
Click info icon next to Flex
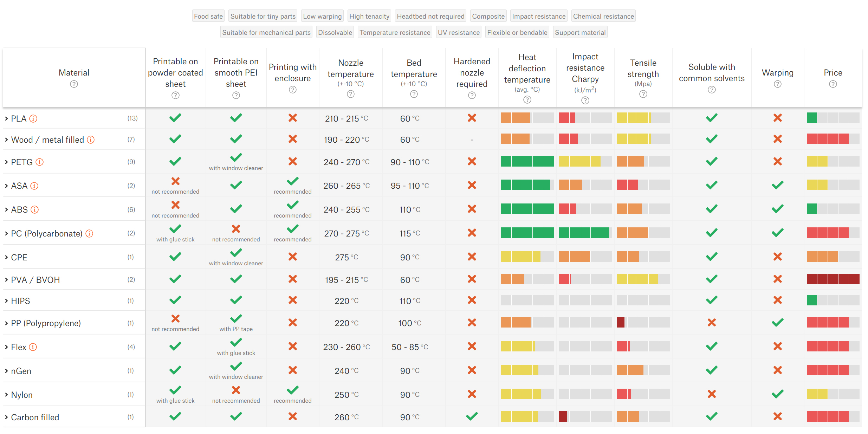point(33,347)
